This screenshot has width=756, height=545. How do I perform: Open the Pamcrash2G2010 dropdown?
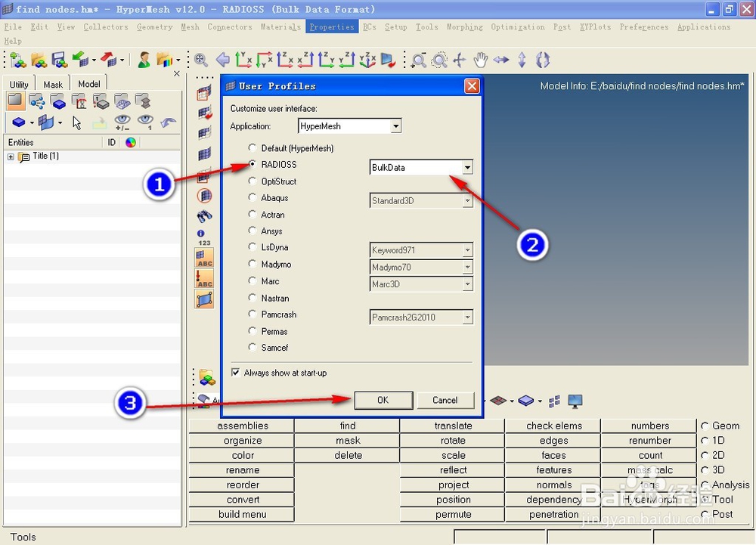click(x=467, y=317)
